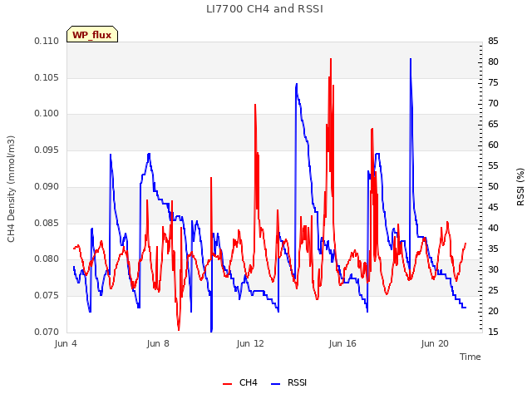
Task: Click the 30 right axis value
Action: tap(493, 269)
